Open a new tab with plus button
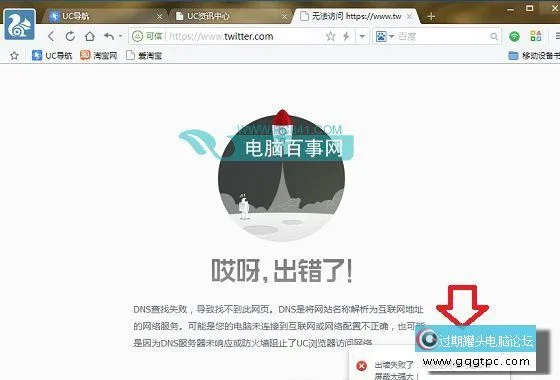 431,16
